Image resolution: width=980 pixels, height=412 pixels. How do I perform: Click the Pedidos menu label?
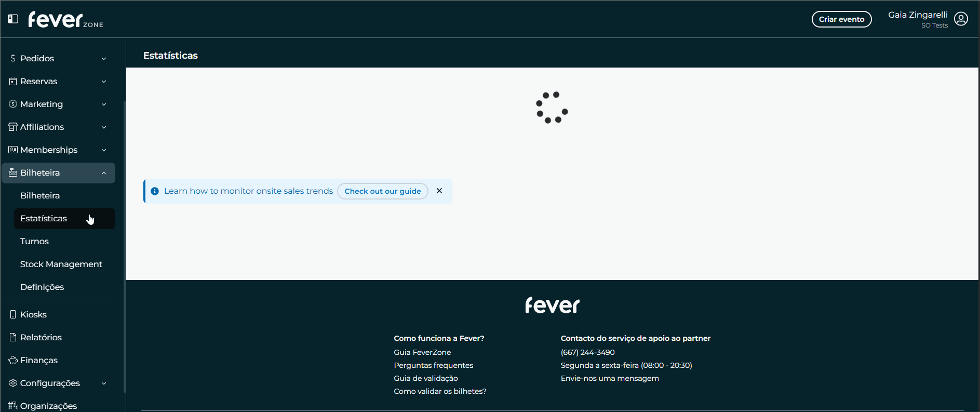(37, 58)
